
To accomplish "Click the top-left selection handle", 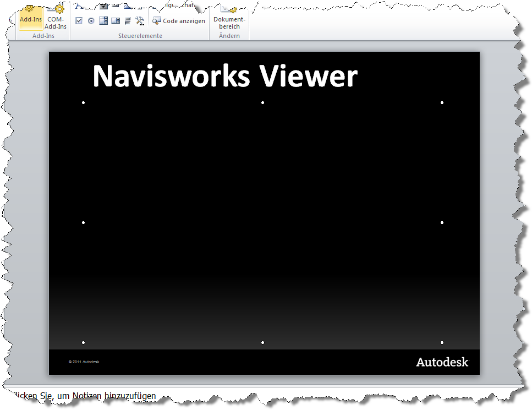I will (x=84, y=102).
